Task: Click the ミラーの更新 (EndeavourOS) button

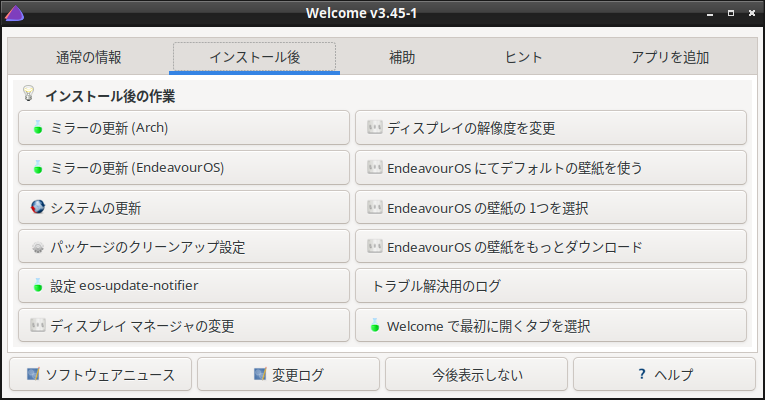Action: click(x=184, y=168)
